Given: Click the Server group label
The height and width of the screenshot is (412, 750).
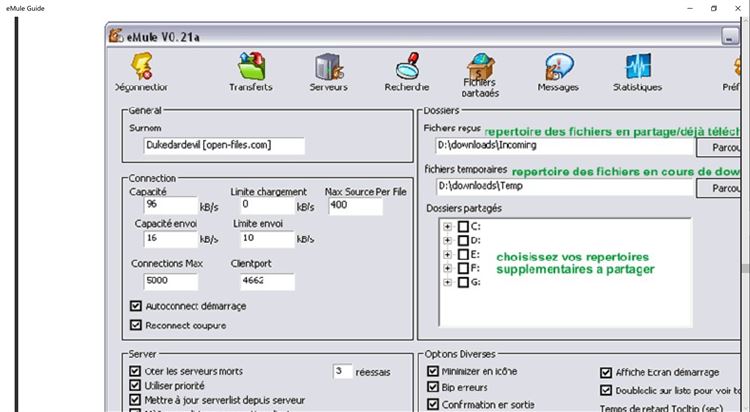Looking at the screenshot, I should point(142,354).
